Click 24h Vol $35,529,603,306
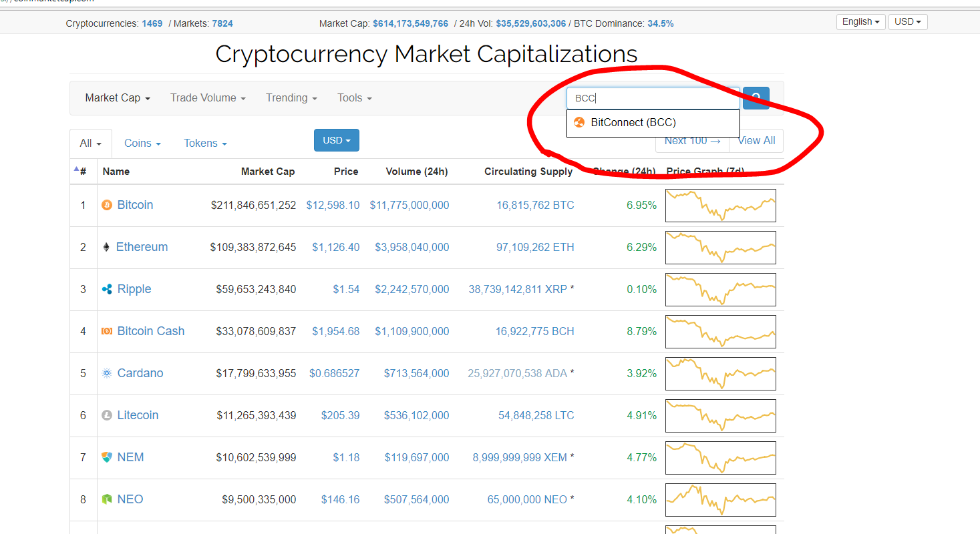Image resolution: width=980 pixels, height=534 pixels. click(x=530, y=23)
